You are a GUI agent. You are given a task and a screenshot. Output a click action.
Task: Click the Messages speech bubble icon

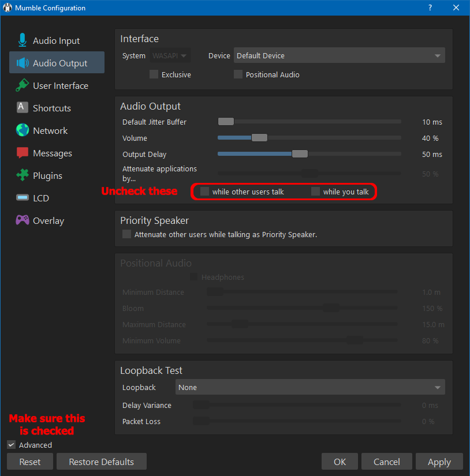(x=23, y=153)
